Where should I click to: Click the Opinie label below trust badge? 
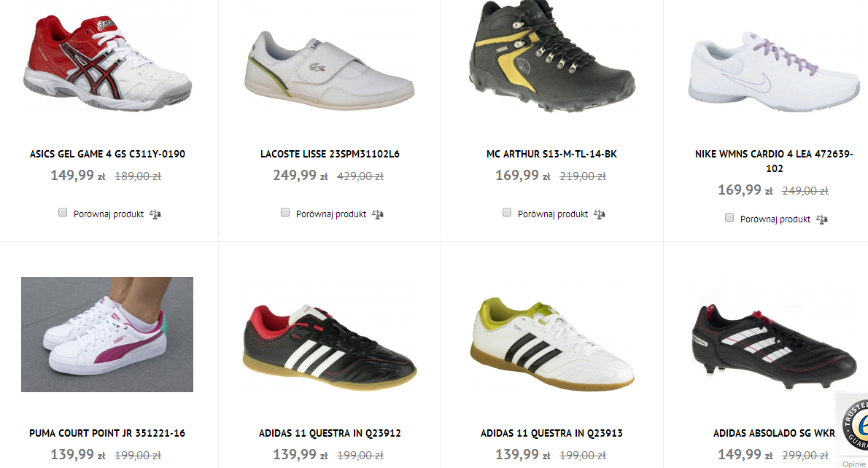click(x=854, y=464)
